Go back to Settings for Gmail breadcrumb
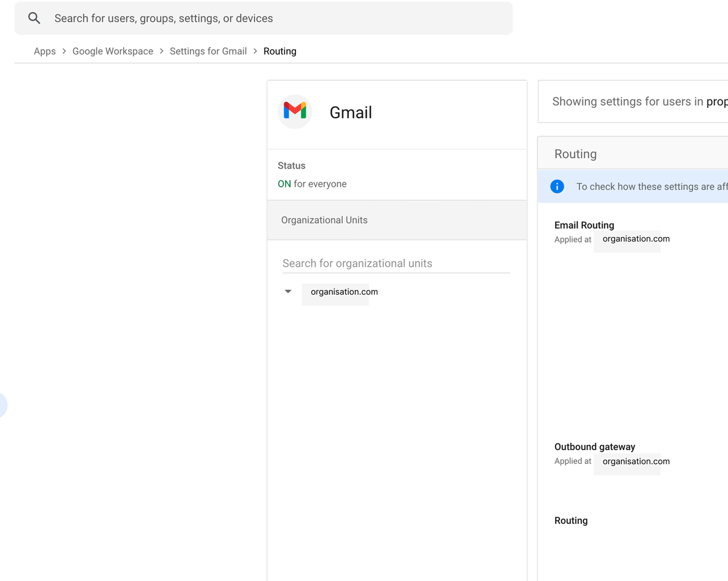The height and width of the screenshot is (581, 728). (x=208, y=51)
